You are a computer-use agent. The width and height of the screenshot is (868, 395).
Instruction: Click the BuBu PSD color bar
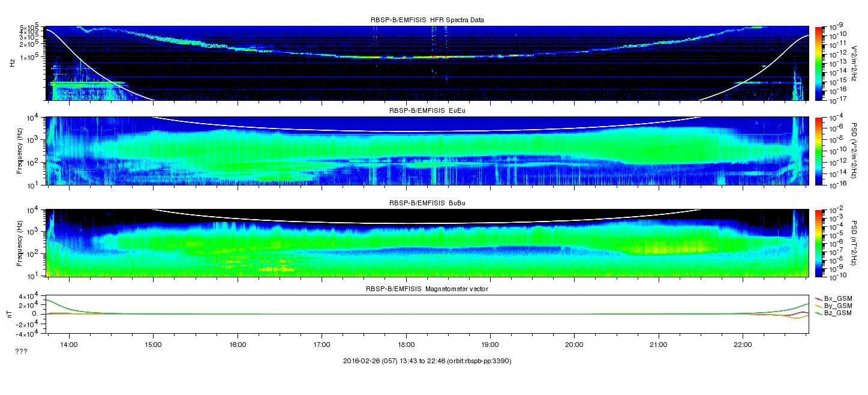818,243
